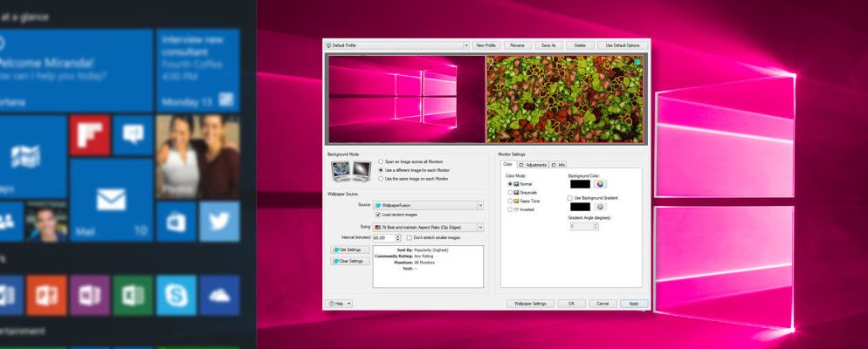This screenshot has width=868, height=349.
Task: Click the Interval minutes input field
Action: point(383,238)
